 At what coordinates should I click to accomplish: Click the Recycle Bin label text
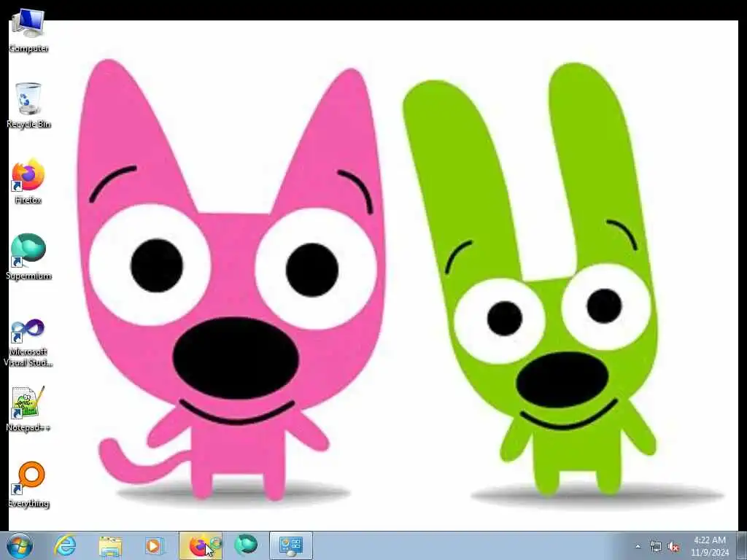point(28,124)
